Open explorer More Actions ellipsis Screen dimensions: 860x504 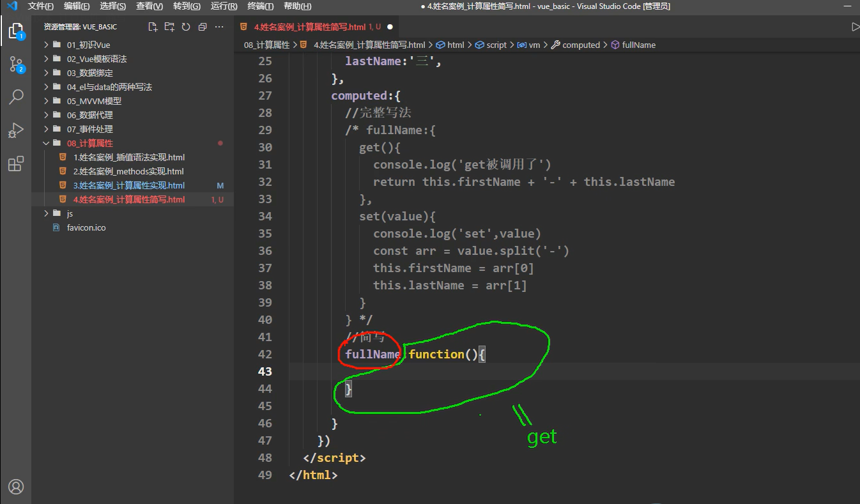[219, 27]
